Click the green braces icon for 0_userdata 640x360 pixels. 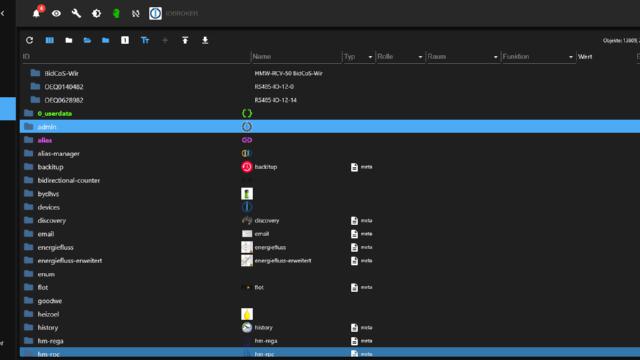coord(247,113)
